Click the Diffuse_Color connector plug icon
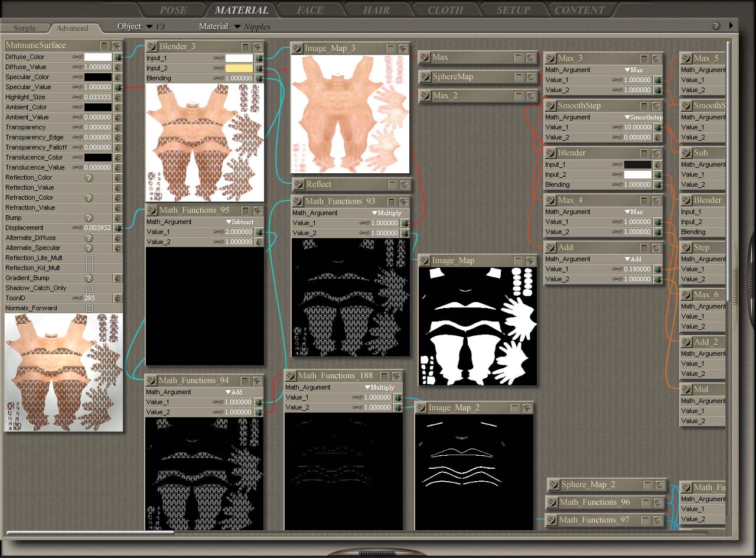 [118, 57]
